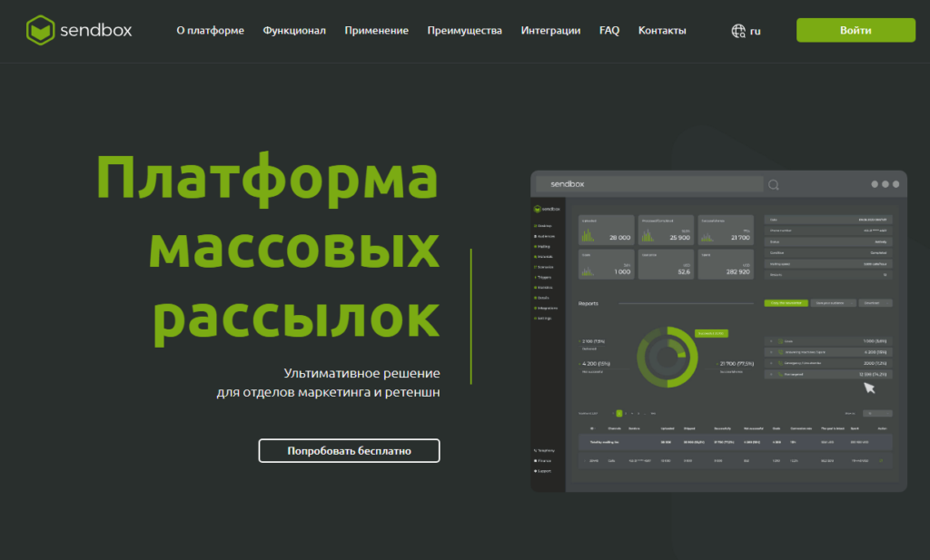Viewport: 930px width, 560px height.
Task: Click the '282 920' stat card
Action: click(x=726, y=264)
